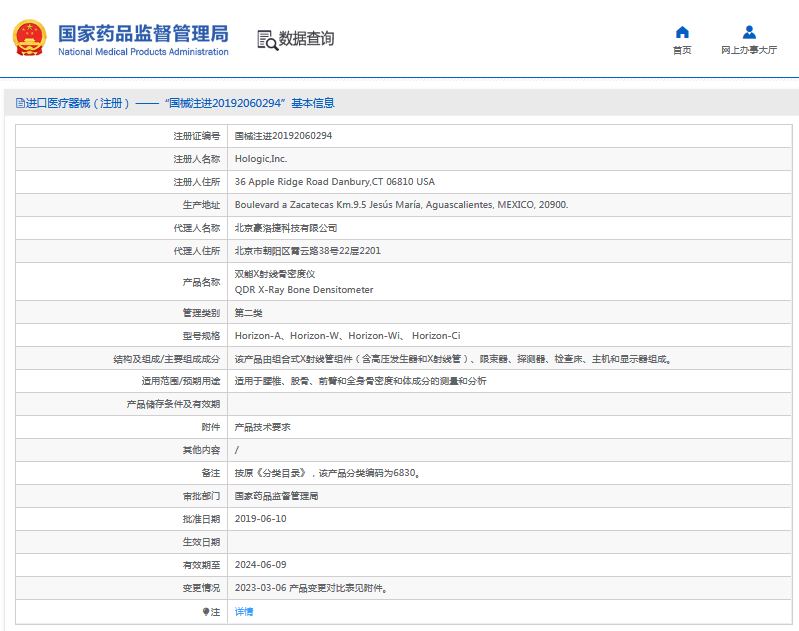
Task: Click the approval date 2019-06-10
Action: coord(260,519)
